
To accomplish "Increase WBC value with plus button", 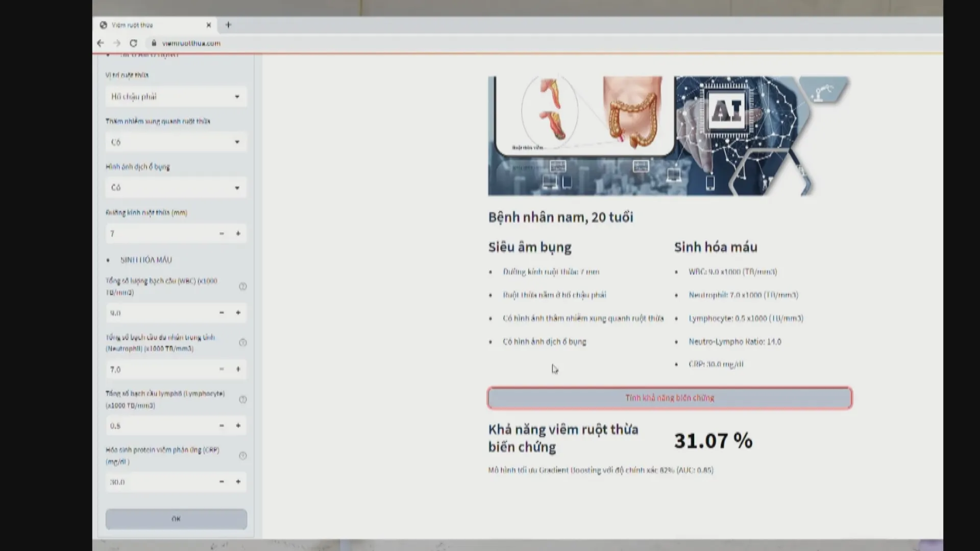I will pyautogui.click(x=238, y=313).
